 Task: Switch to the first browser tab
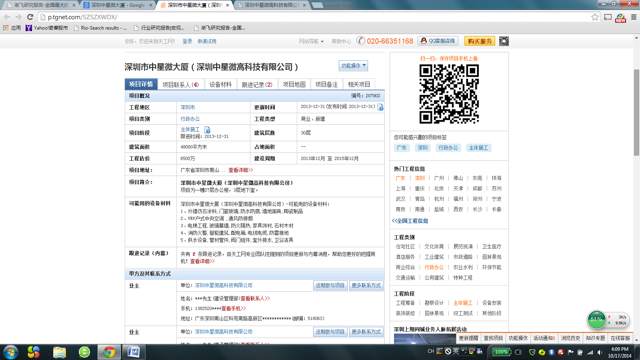(x=40, y=5)
